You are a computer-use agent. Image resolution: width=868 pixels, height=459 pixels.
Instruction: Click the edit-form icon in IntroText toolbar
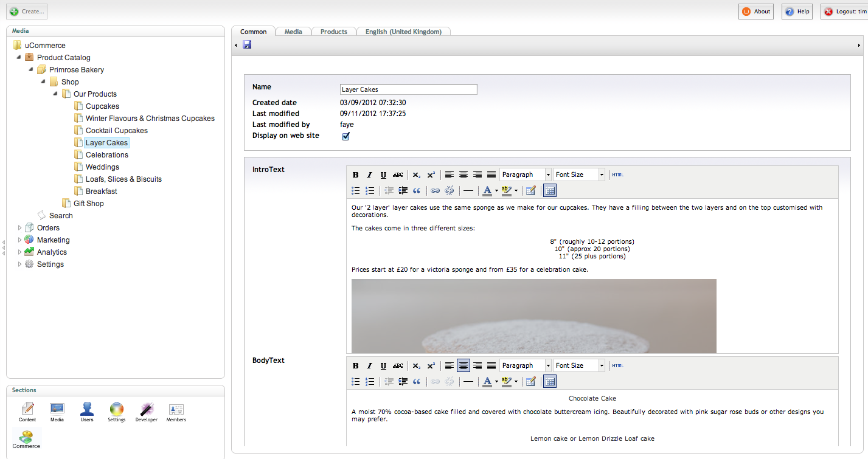[x=530, y=190]
